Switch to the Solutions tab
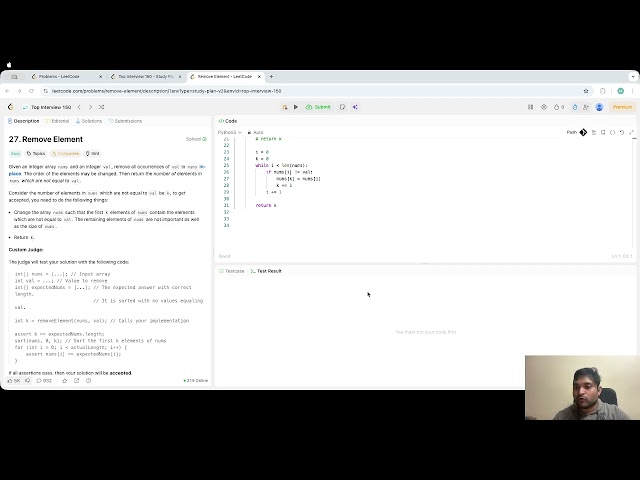The width and height of the screenshot is (640, 480). 89,121
